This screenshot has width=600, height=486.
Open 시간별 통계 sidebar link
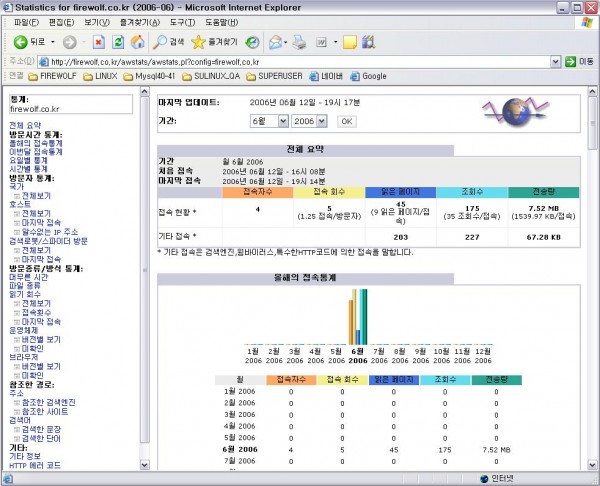[28, 169]
